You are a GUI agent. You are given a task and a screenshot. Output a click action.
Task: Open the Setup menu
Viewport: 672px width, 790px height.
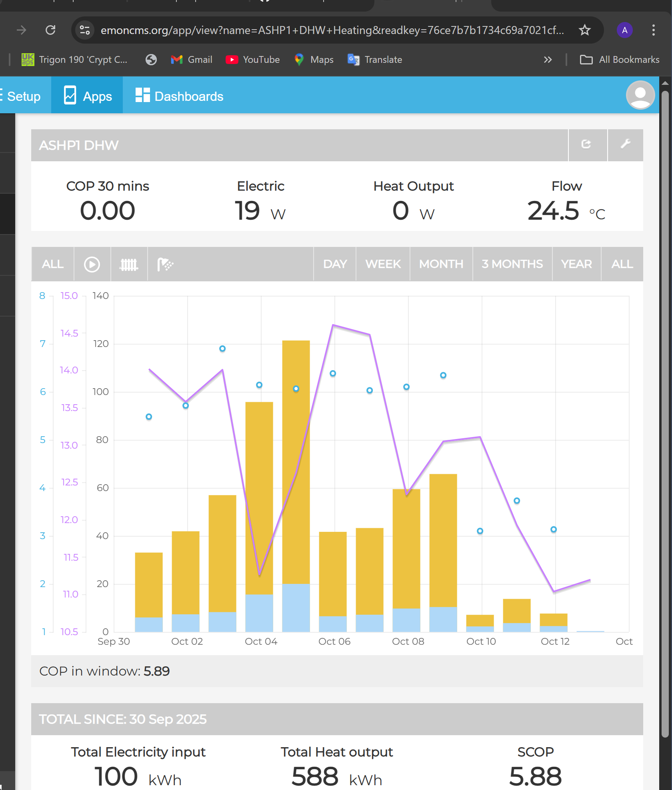tap(22, 96)
